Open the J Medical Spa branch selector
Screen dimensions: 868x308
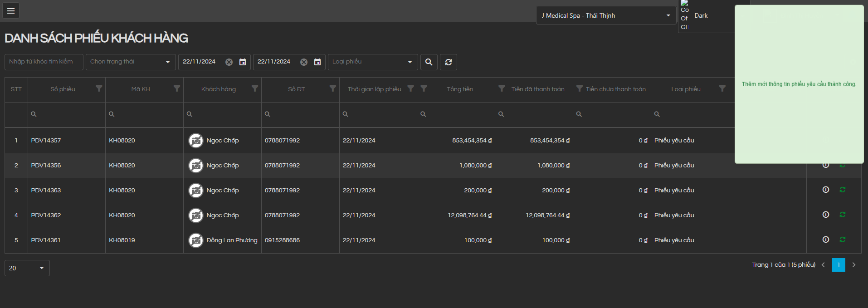point(605,15)
